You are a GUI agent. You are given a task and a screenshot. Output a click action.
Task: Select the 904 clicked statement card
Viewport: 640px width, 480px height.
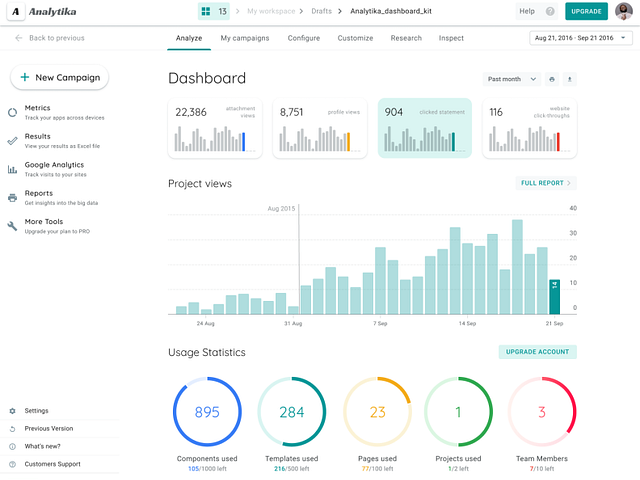click(423, 128)
